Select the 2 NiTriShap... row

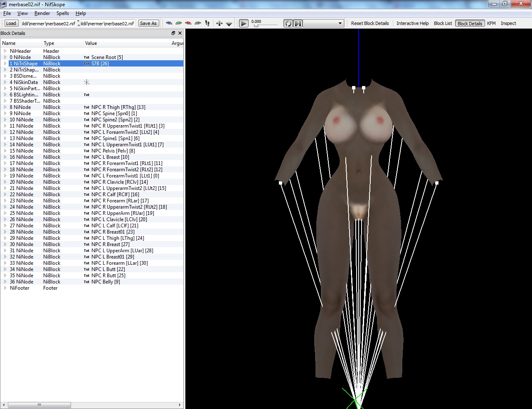click(92, 70)
